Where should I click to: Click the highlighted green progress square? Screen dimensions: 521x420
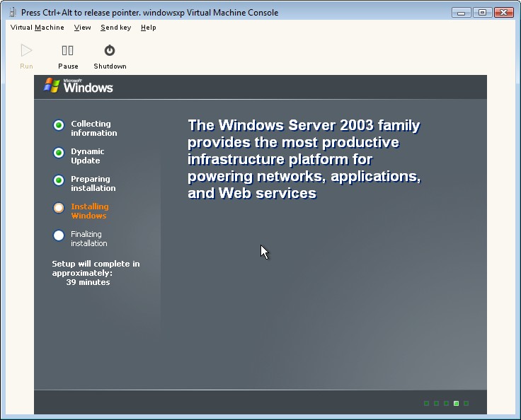coord(457,404)
